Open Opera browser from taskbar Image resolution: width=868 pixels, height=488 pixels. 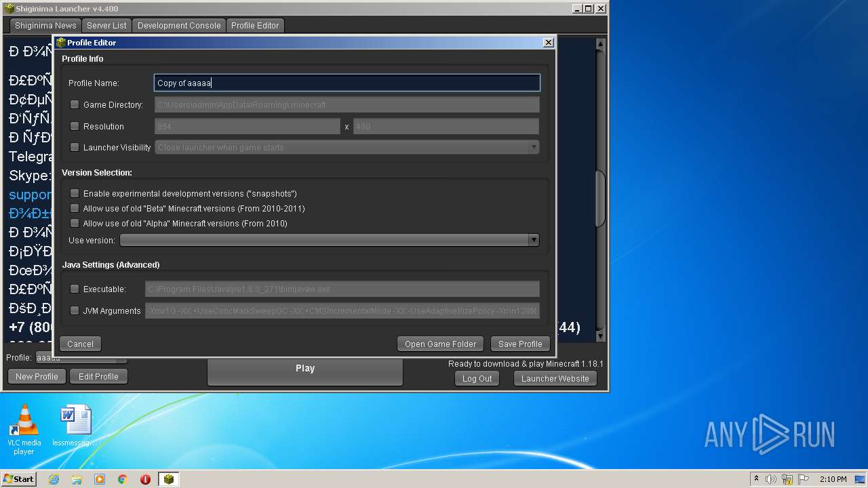[145, 479]
